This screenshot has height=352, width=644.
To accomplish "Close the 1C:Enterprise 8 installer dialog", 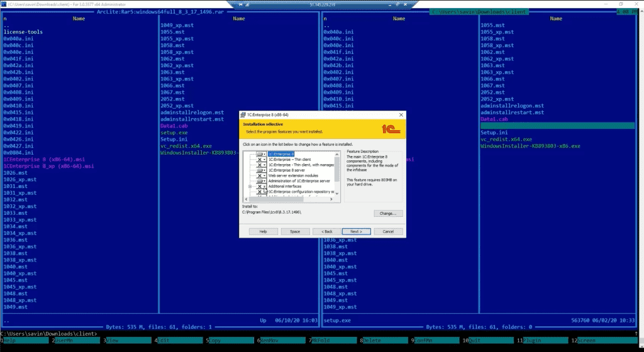I will (401, 115).
